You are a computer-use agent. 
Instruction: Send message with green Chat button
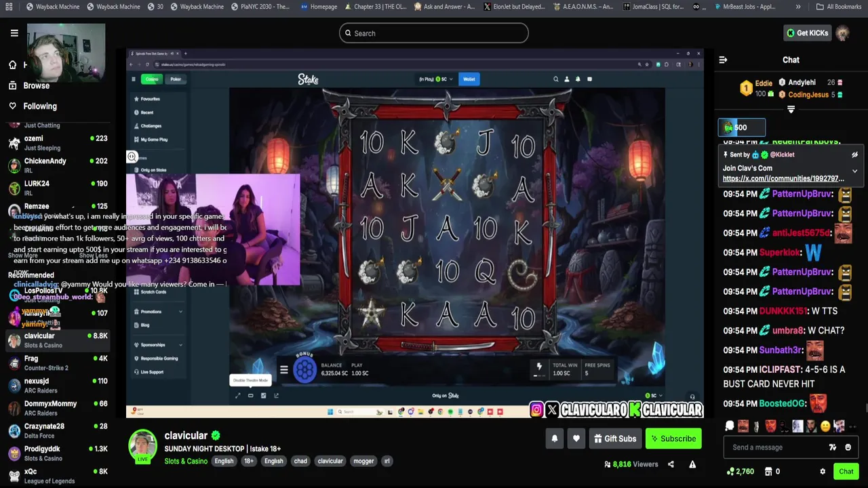pyautogui.click(x=846, y=472)
